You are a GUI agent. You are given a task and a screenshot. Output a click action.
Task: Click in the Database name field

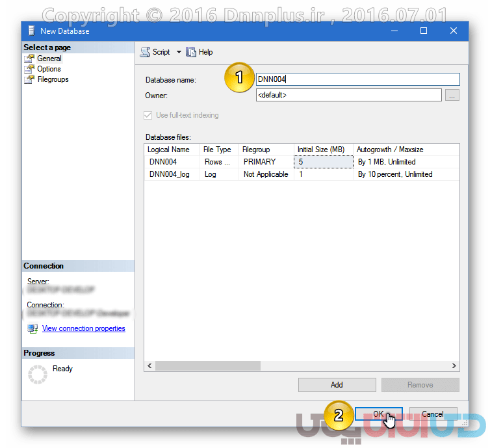click(x=357, y=79)
